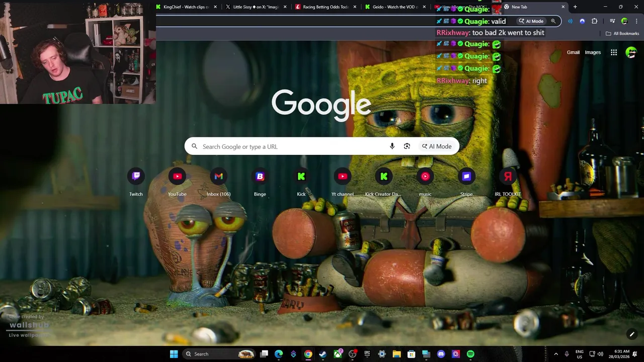The height and width of the screenshot is (362, 644).
Task: Click the taskbar Search box
Action: point(219,354)
